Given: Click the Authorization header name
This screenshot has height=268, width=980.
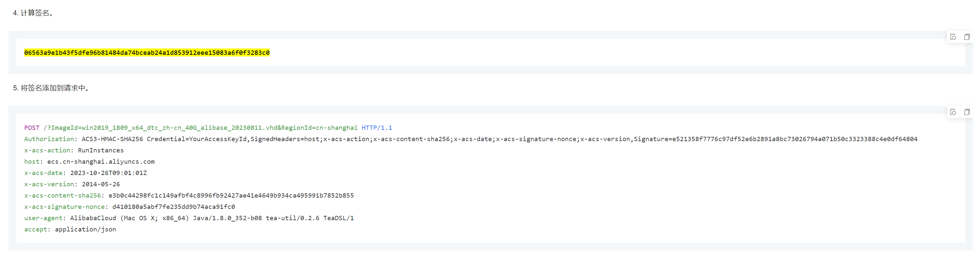Looking at the screenshot, I should tap(49, 139).
